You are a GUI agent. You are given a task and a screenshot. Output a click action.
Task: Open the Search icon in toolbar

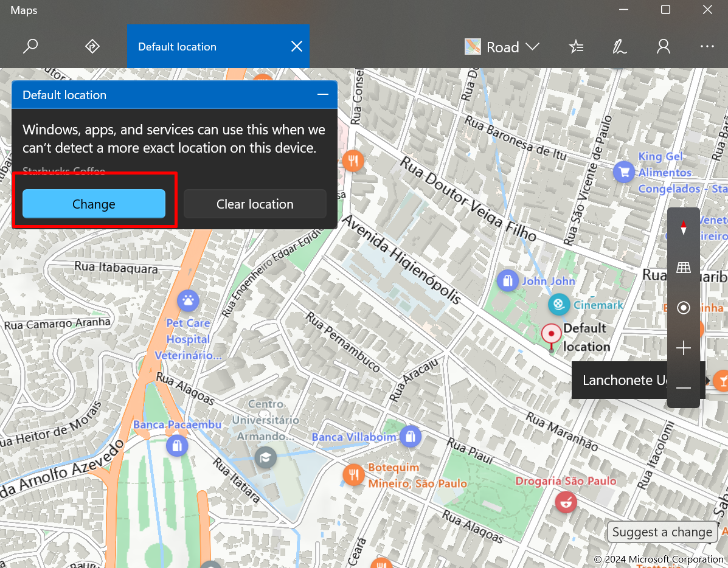(30, 46)
